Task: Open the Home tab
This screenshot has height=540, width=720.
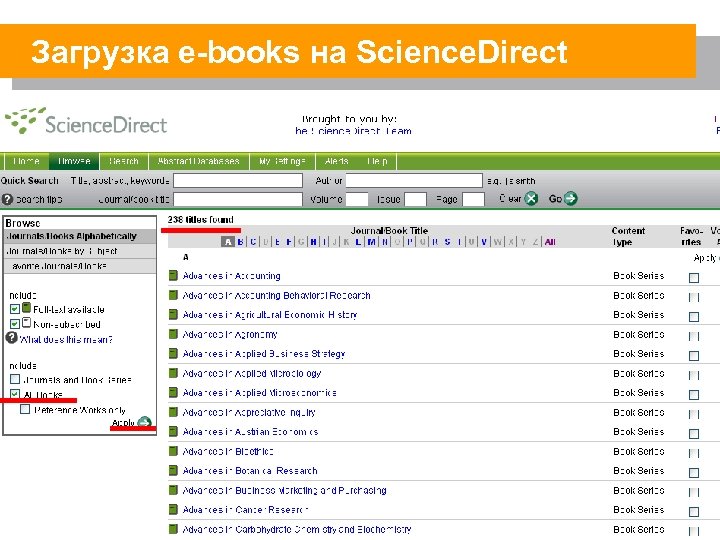Action: pyautogui.click(x=26, y=161)
